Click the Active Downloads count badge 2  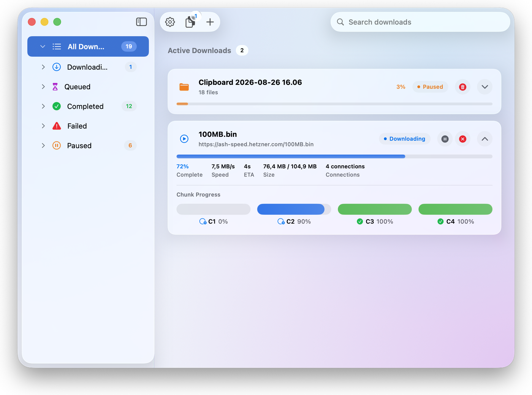tap(242, 51)
